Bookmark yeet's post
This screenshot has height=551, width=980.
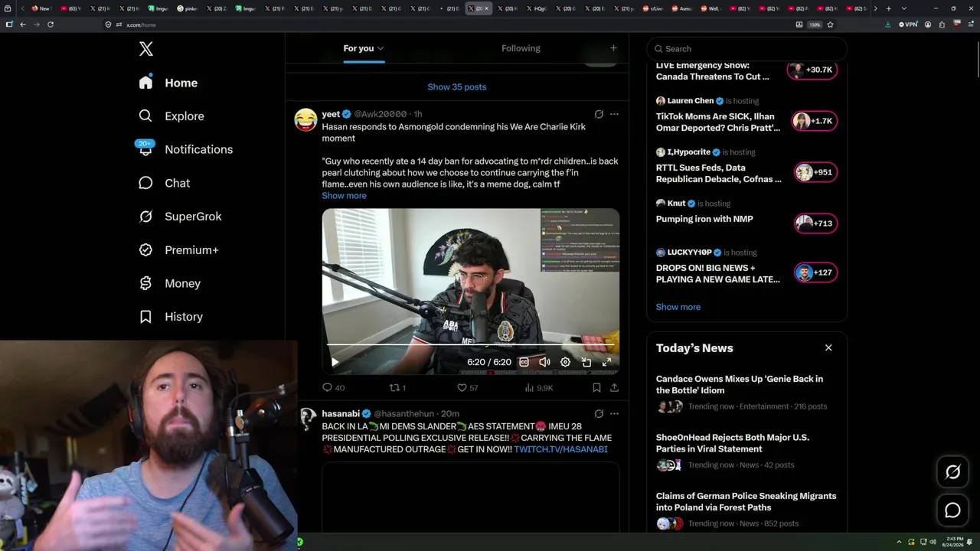click(596, 388)
